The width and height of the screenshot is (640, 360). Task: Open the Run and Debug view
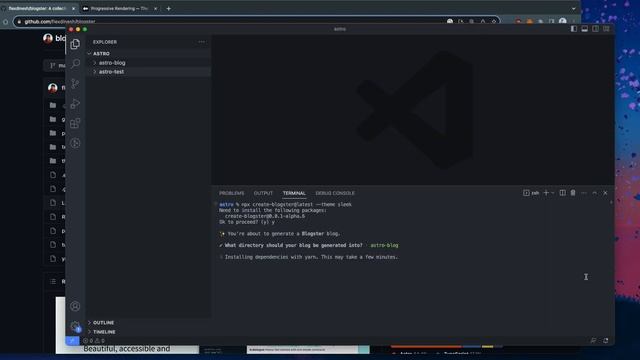[75, 103]
